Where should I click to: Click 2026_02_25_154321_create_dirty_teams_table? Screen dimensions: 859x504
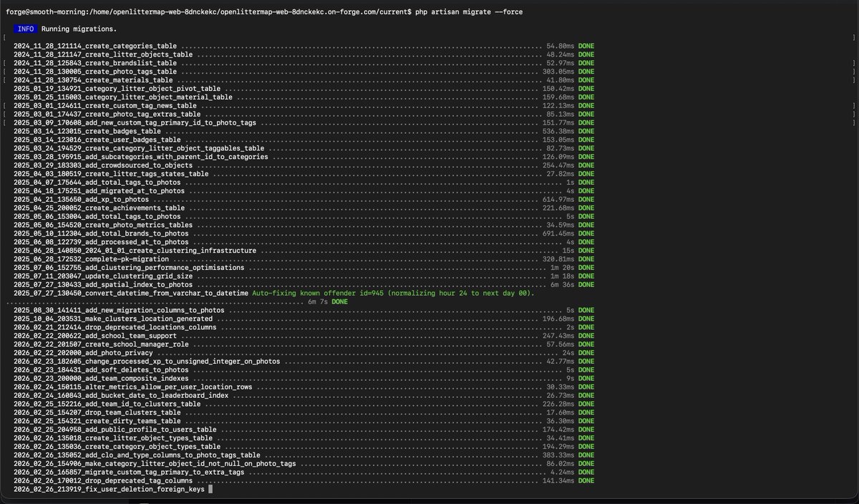[97, 421]
